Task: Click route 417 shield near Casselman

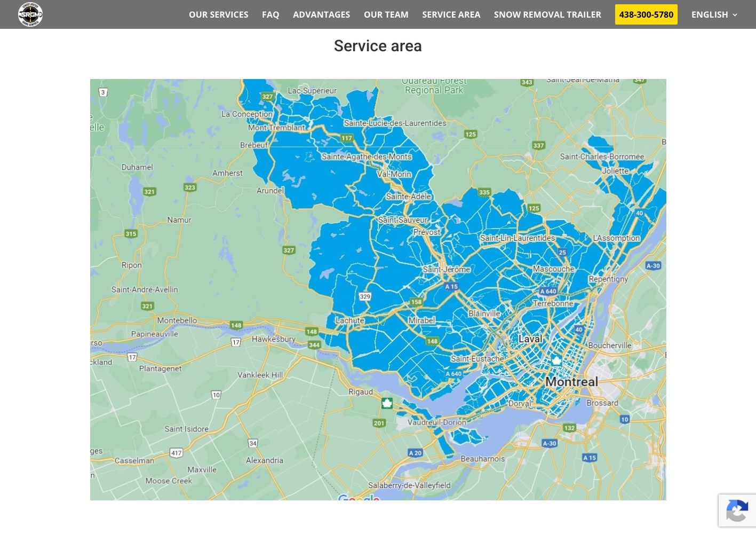Action: [176, 453]
